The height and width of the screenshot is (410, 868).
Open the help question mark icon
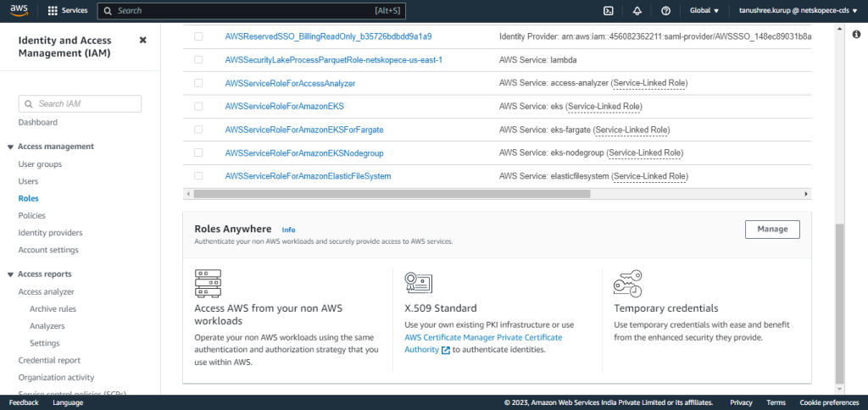[x=666, y=10]
